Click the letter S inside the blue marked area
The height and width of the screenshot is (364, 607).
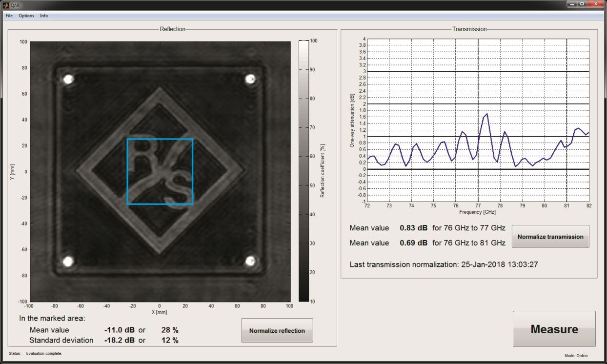click(178, 186)
